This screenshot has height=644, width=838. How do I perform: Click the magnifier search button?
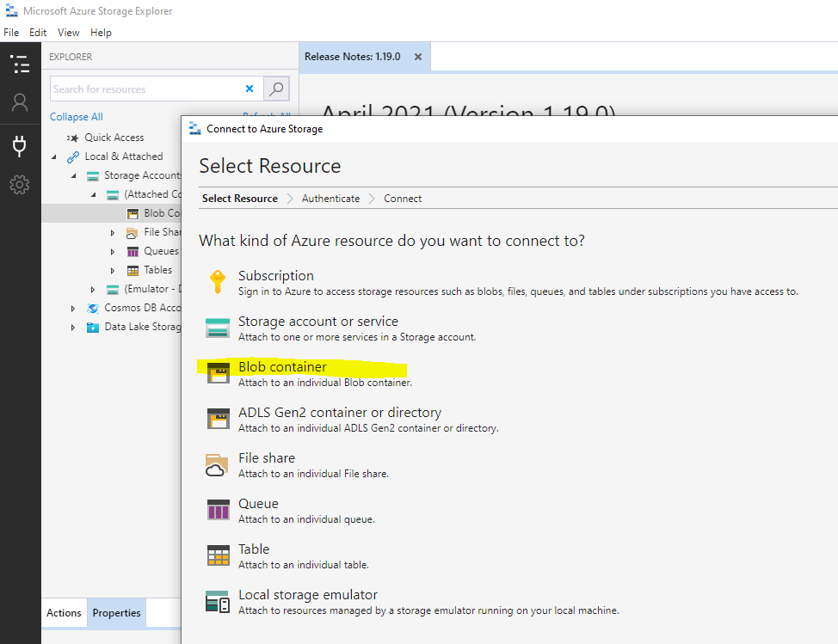(276, 89)
